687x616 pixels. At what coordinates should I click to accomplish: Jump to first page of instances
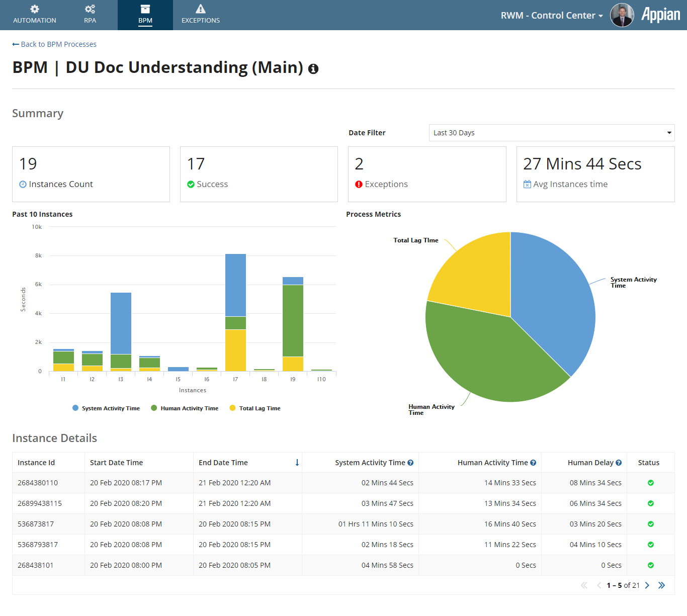584,585
